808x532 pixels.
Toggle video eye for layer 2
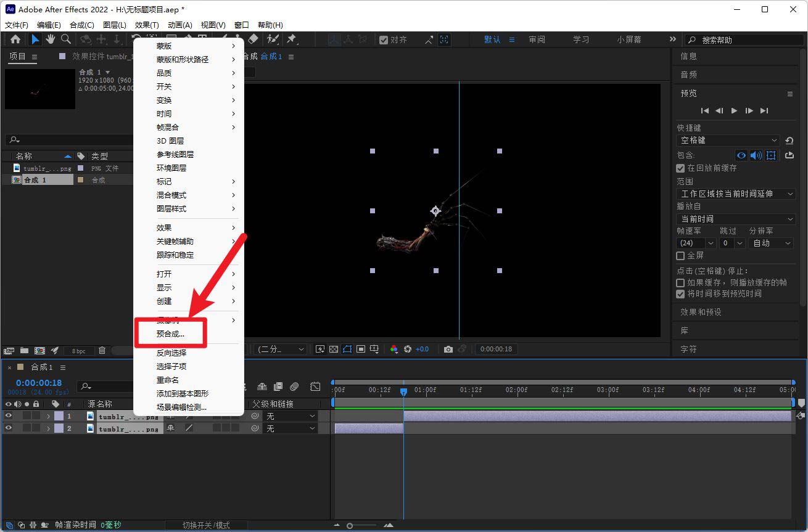[9, 428]
